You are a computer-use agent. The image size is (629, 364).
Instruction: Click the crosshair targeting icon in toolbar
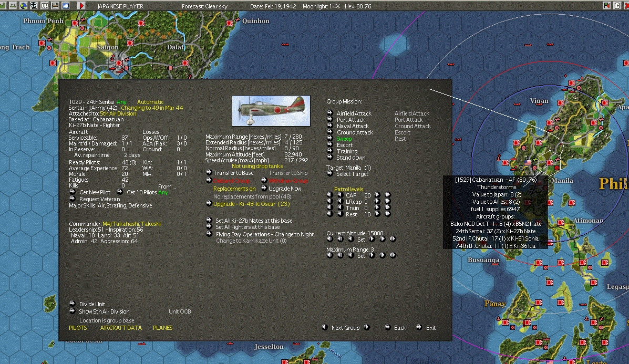point(34,5)
